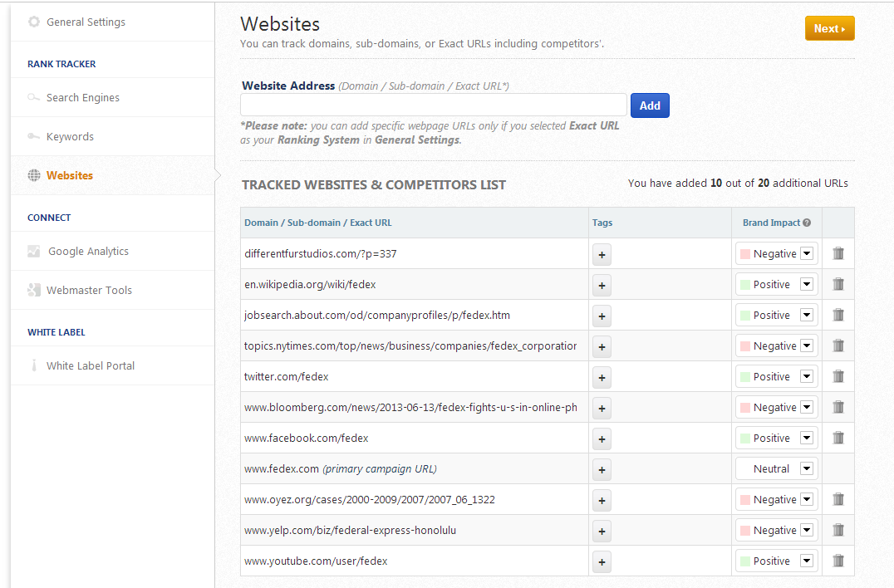Go to Search Engines section
This screenshot has width=894, height=588.
click(x=83, y=98)
